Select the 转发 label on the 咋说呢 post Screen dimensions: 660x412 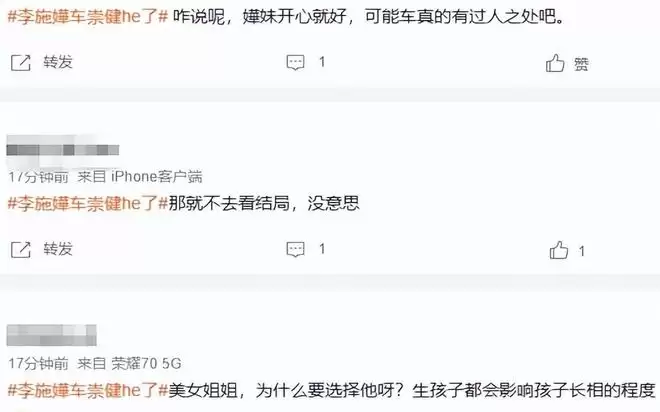[x=58, y=62]
